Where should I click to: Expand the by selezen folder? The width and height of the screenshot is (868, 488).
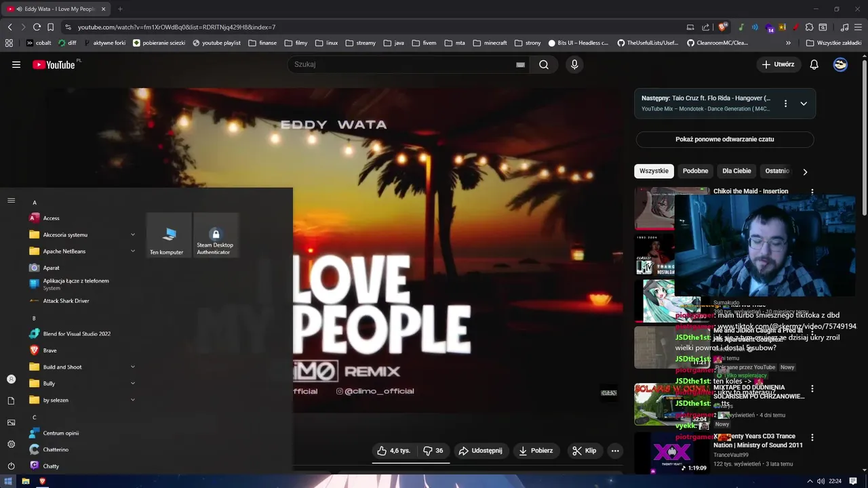coord(81,400)
